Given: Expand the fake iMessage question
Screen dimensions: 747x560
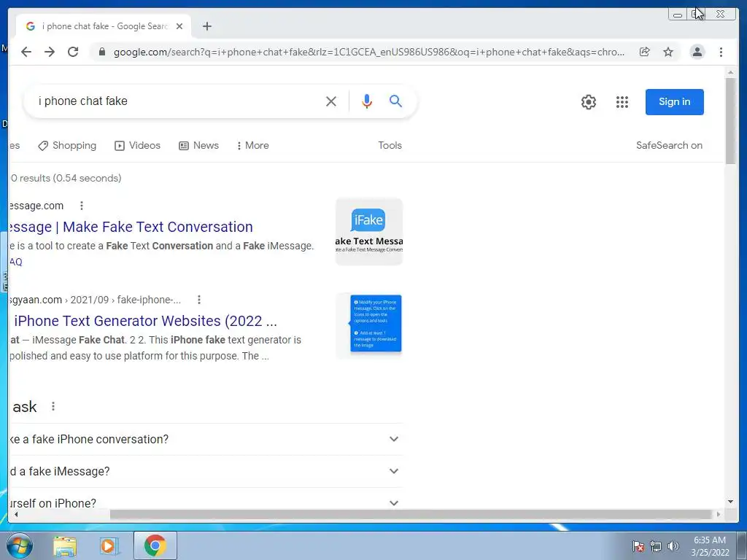Looking at the screenshot, I should pyautogui.click(x=206, y=471).
